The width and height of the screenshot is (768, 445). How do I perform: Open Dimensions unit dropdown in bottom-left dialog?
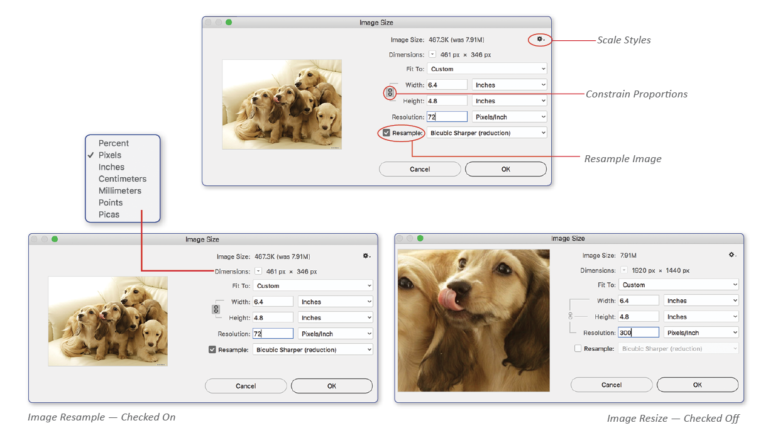pos(258,271)
